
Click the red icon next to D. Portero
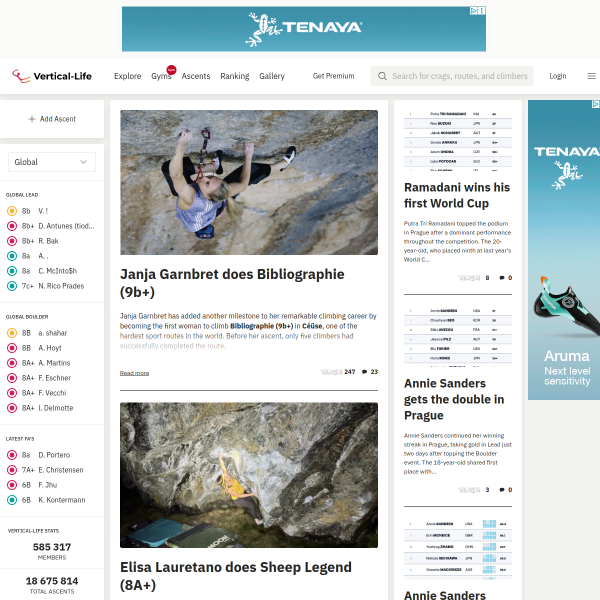pyautogui.click(x=12, y=455)
